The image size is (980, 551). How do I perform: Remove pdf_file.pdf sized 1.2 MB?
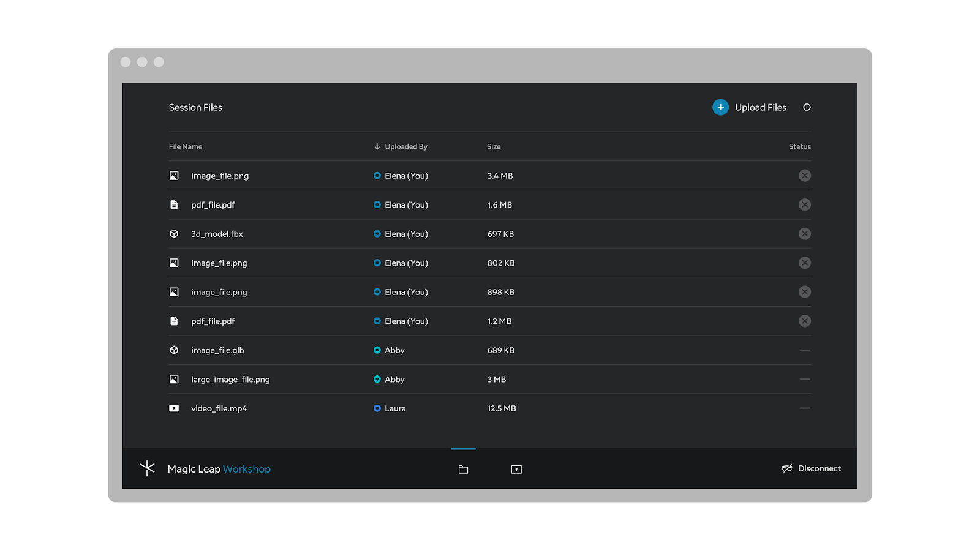click(805, 321)
